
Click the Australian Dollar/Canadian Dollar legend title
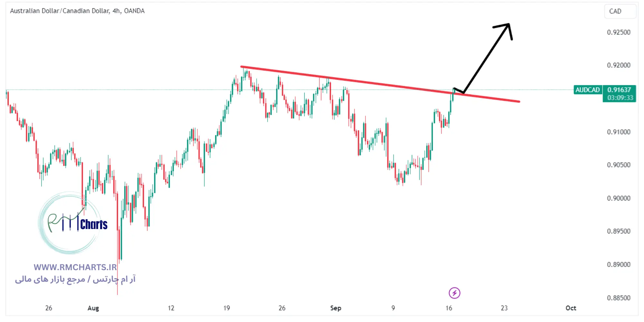[x=58, y=11]
